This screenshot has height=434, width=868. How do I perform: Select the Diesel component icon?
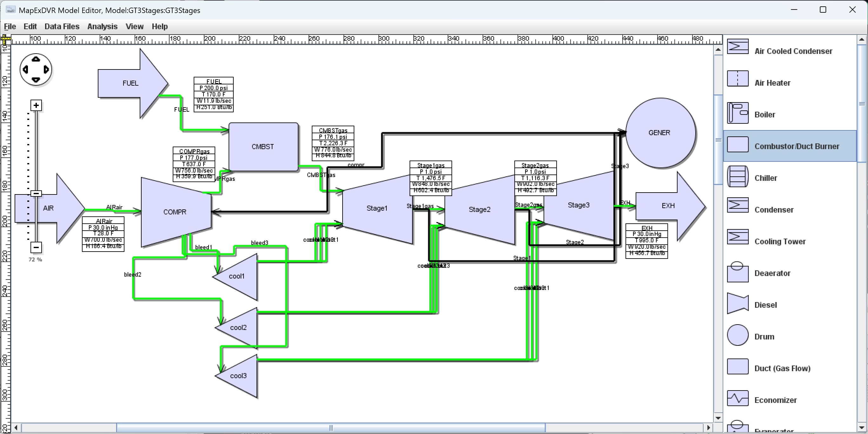(x=738, y=303)
